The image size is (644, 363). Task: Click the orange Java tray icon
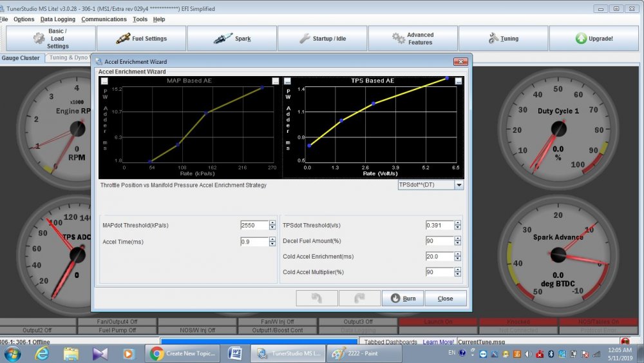[x=517, y=353]
